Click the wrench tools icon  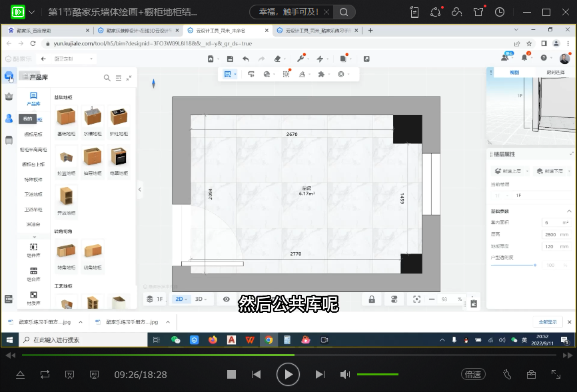point(300,59)
